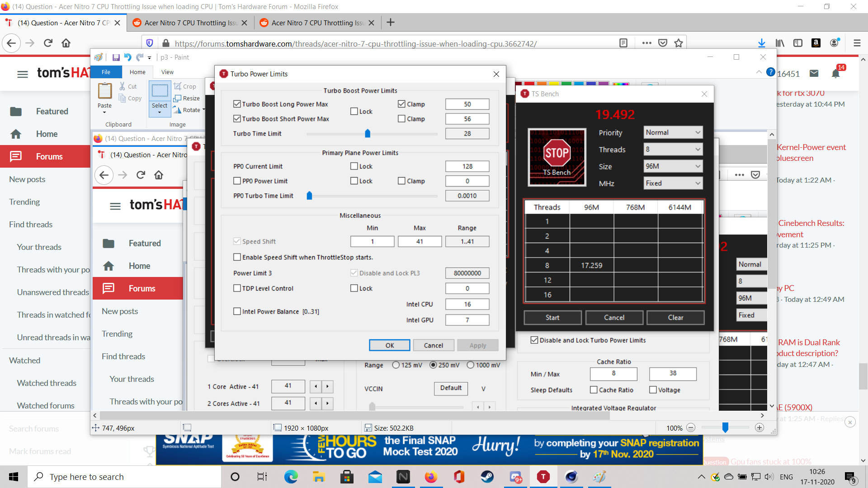Image resolution: width=868 pixels, height=488 pixels.
Task: Open the Priority dropdown in TS Bench
Action: 673,132
